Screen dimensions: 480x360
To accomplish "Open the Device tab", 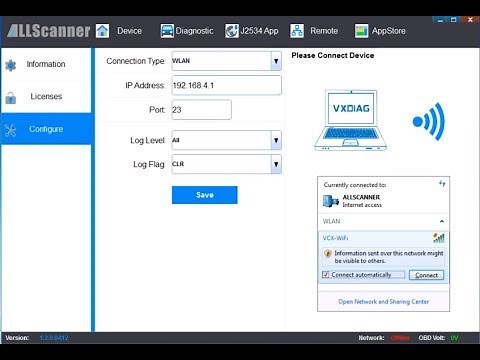I will (x=129, y=31).
